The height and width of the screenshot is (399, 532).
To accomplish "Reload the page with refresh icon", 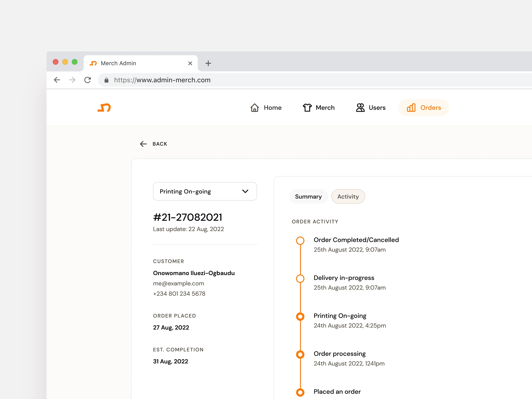I will pos(88,80).
